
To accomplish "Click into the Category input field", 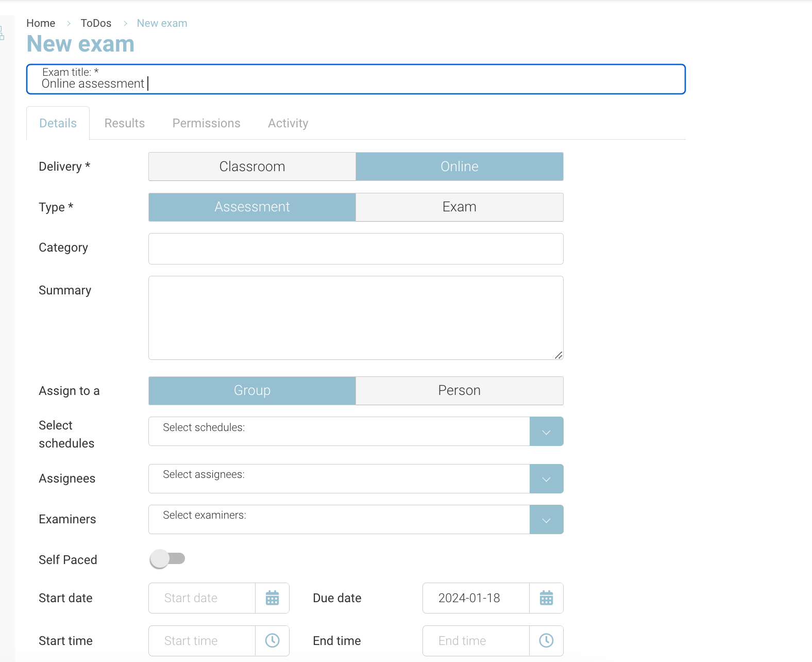I will (356, 249).
